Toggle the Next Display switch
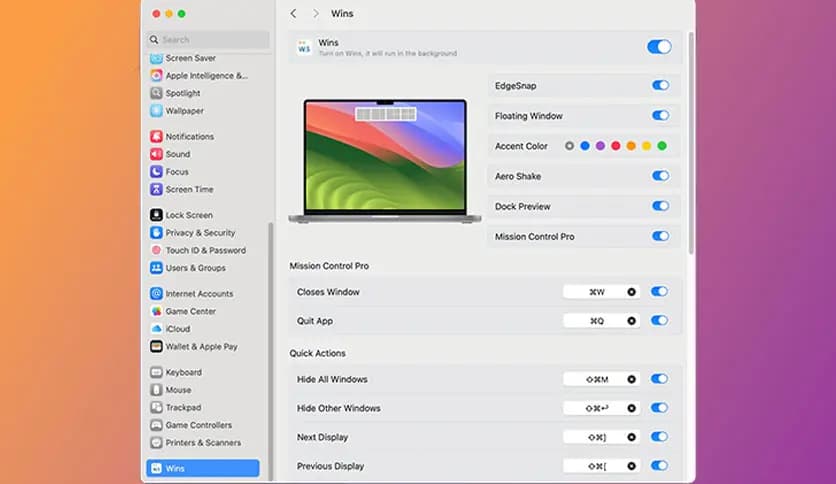This screenshot has width=836, height=484. (x=659, y=437)
